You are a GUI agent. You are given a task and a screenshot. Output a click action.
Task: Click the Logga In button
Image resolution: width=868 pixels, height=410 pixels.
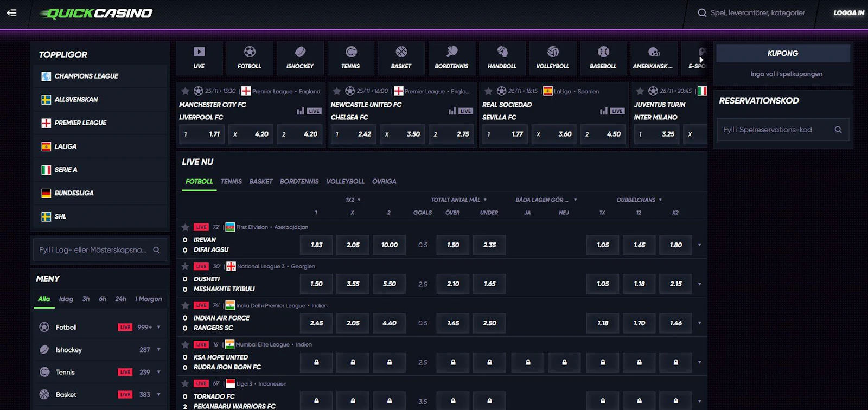pyautogui.click(x=849, y=12)
